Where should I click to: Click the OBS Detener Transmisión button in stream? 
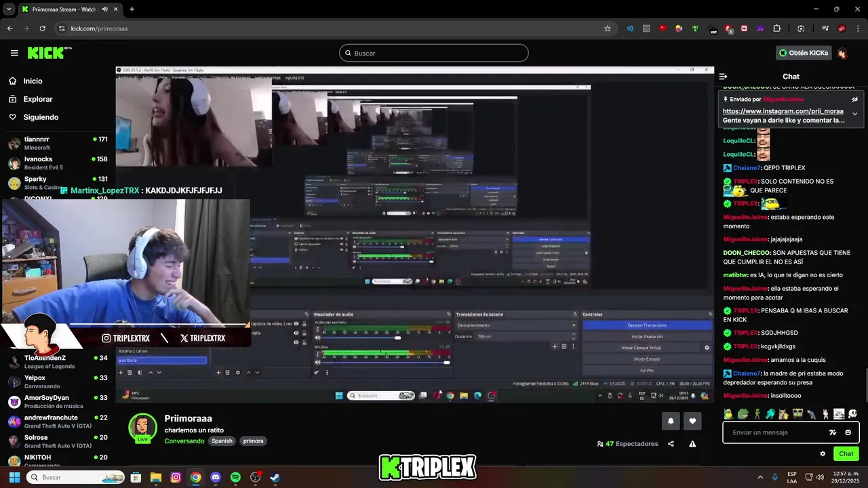coord(647,325)
